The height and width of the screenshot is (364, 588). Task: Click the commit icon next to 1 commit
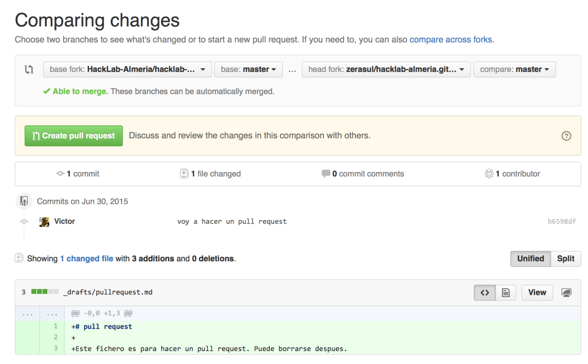(60, 174)
